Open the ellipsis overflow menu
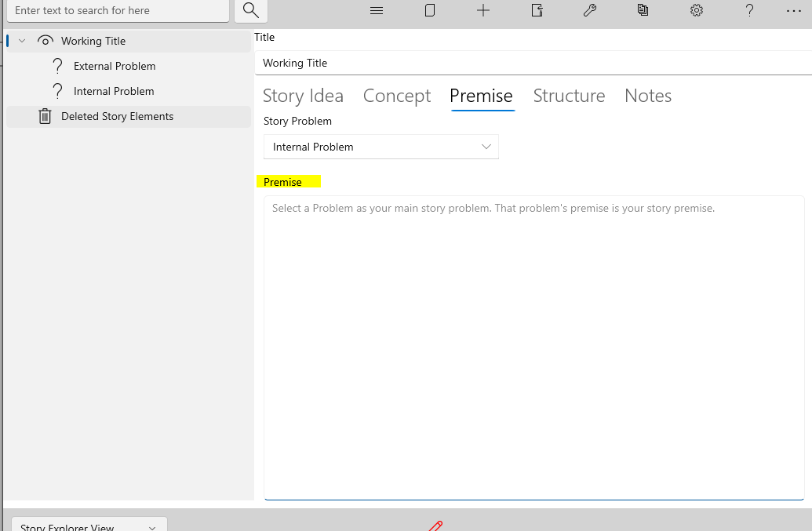Screen dimensions: 812x531 (793, 10)
